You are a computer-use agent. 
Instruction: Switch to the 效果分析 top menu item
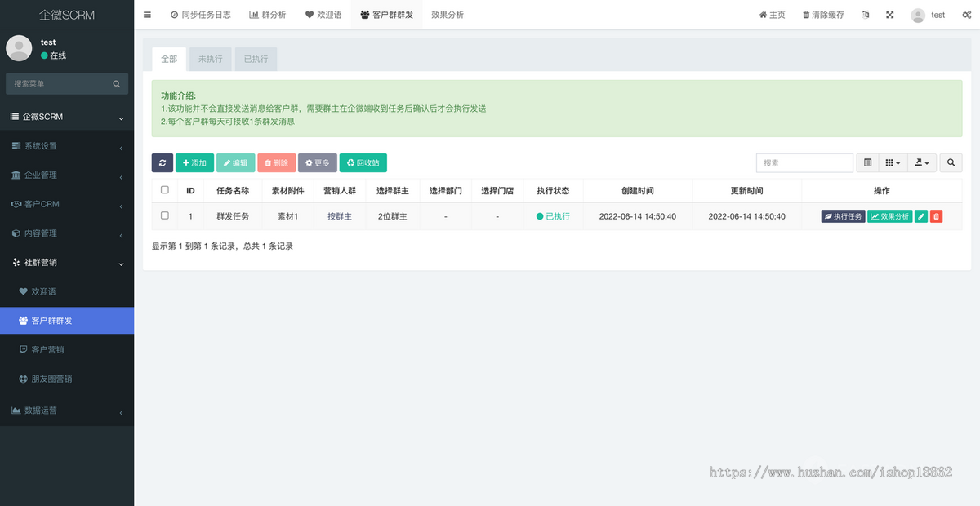(448, 14)
